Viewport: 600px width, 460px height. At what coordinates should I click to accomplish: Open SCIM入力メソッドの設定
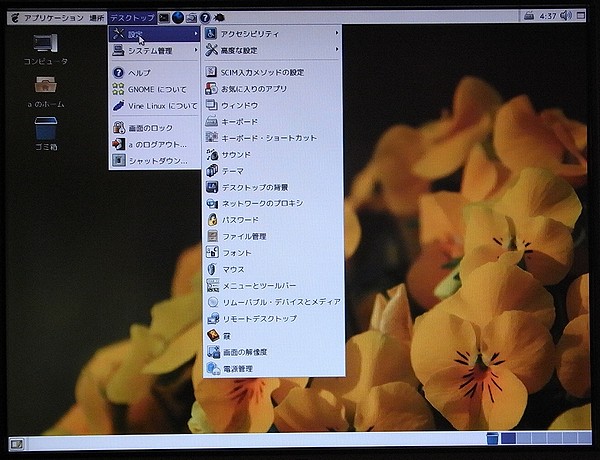click(x=272, y=72)
